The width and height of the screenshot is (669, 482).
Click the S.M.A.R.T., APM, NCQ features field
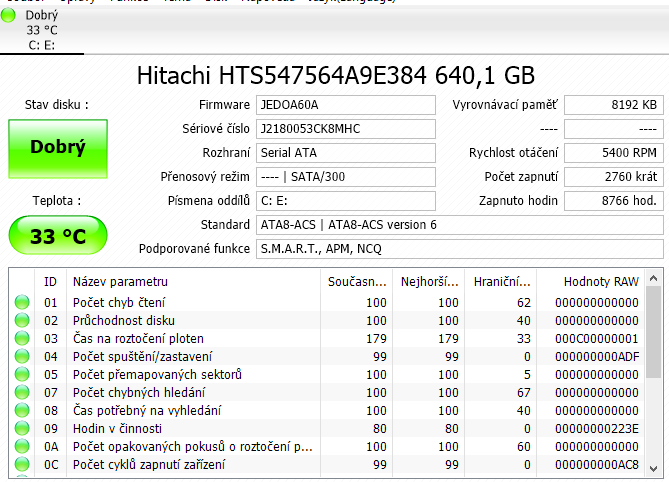click(x=460, y=249)
